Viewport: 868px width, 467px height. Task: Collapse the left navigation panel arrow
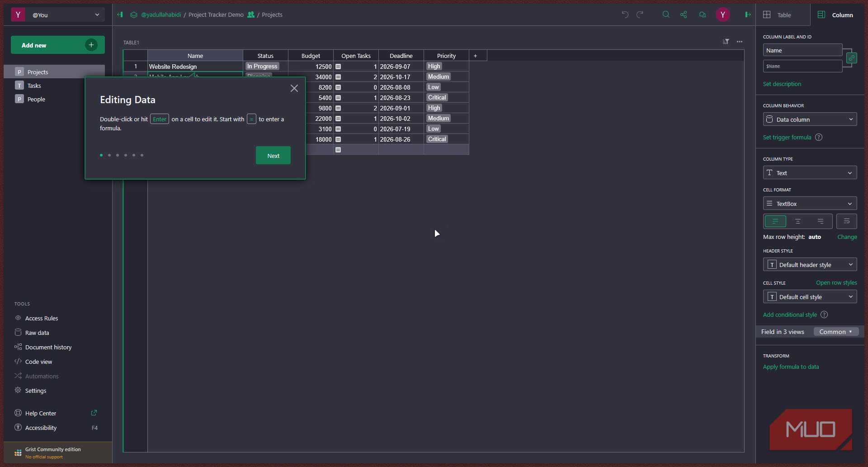120,14
